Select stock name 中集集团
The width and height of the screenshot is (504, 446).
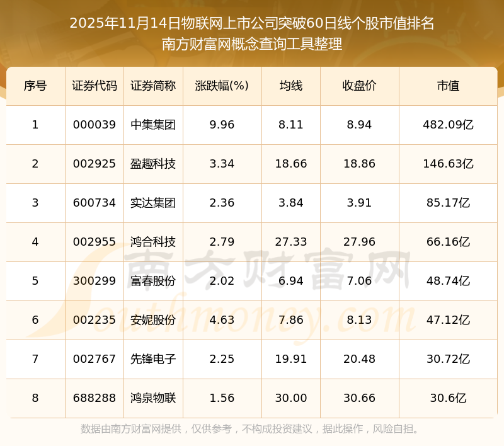point(153,125)
